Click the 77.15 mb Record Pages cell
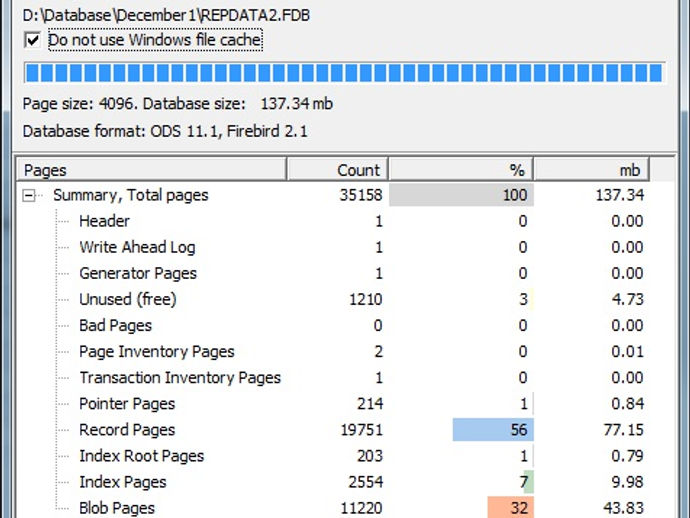The height and width of the screenshot is (518, 690). [x=624, y=430]
